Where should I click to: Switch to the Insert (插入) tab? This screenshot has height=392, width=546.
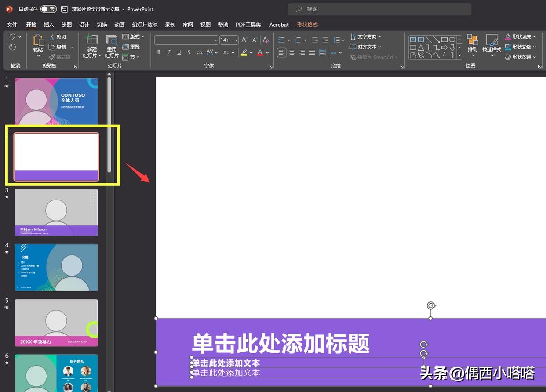click(49, 25)
